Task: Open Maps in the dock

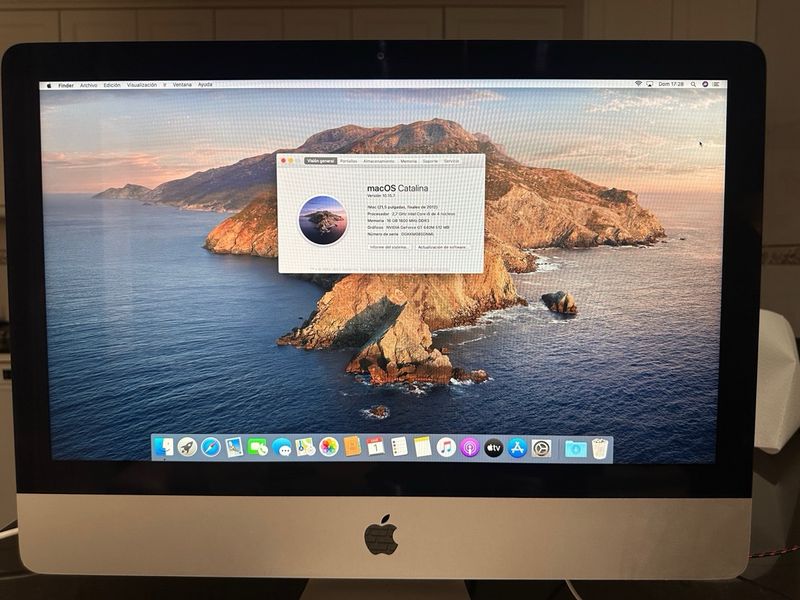Action: [x=305, y=447]
